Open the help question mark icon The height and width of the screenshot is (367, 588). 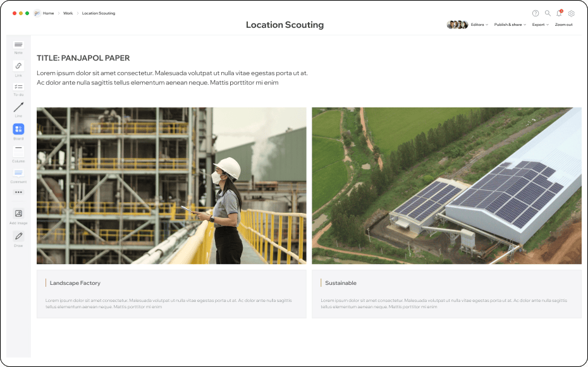[x=536, y=13]
